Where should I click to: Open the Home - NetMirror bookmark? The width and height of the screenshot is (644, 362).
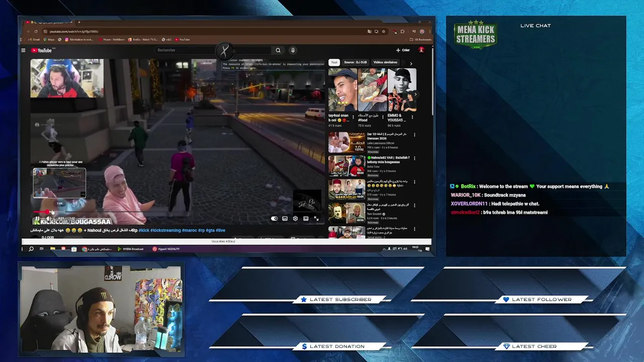pyautogui.click(x=112, y=39)
